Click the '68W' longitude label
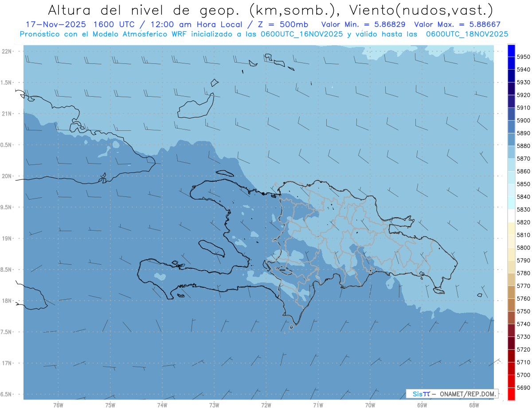532x411 pixels. pyautogui.click(x=474, y=405)
